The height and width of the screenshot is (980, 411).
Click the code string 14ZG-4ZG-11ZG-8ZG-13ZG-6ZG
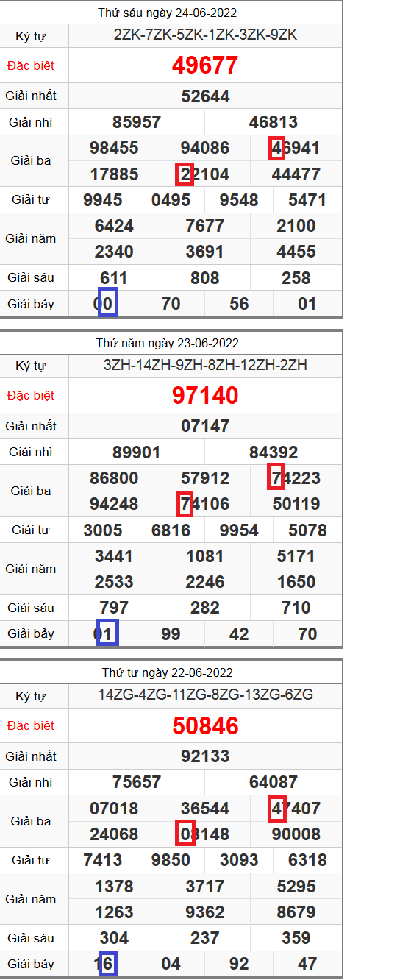click(x=206, y=695)
